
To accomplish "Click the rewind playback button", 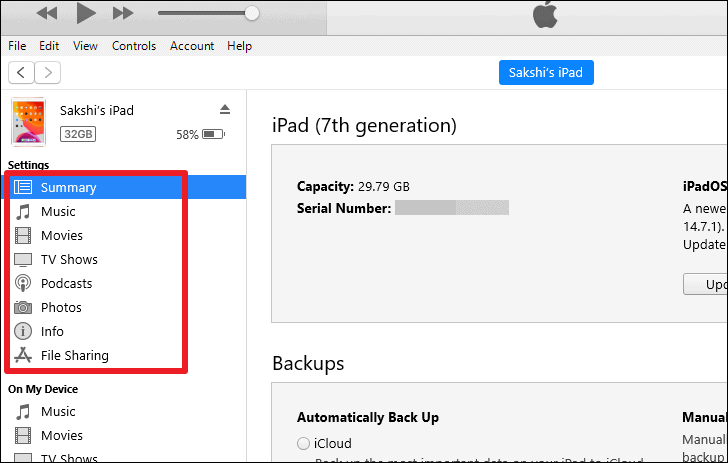I will click(x=47, y=13).
